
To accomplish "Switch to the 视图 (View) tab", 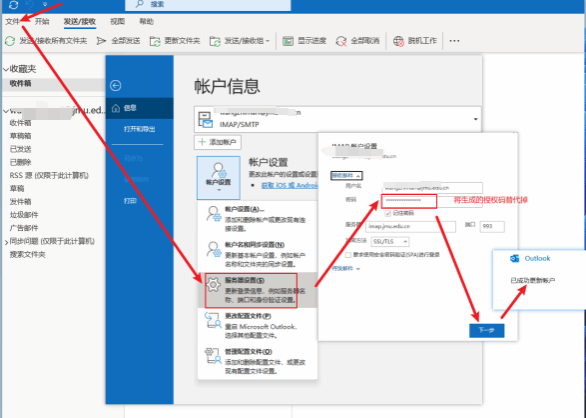I will [117, 22].
